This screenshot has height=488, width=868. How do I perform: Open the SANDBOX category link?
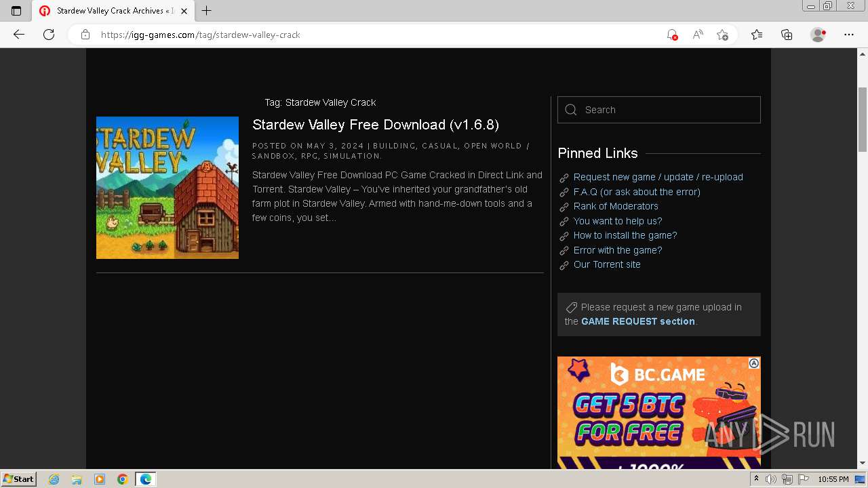[273, 156]
